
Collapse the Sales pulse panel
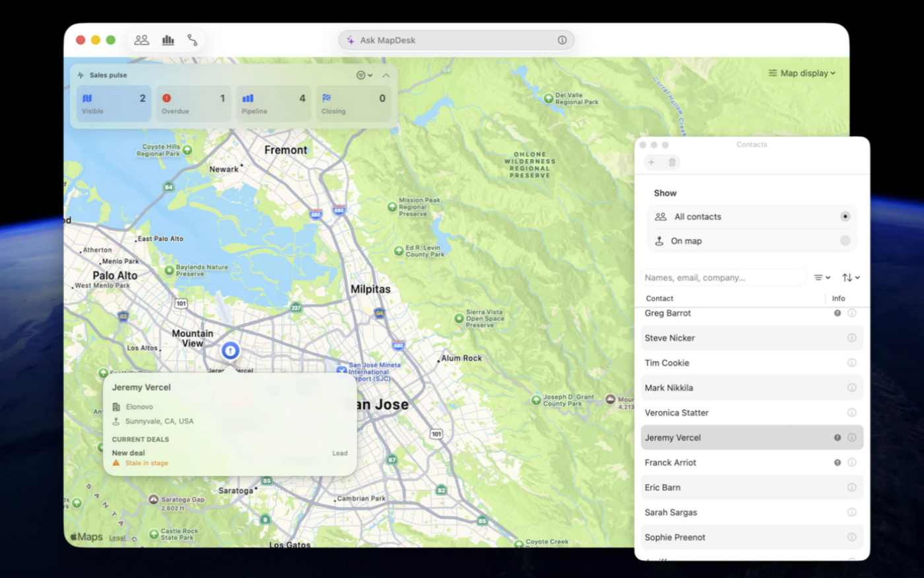386,75
